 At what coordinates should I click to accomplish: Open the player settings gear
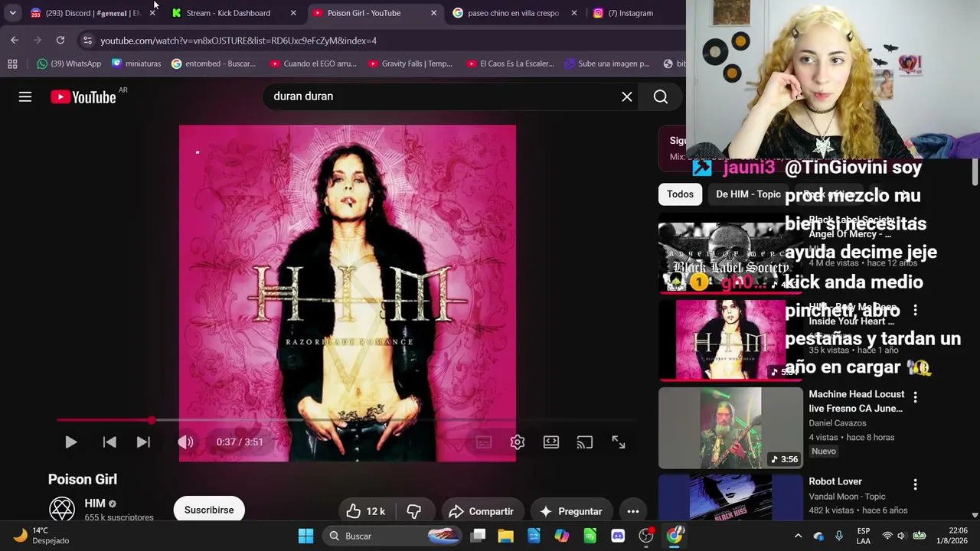[518, 442]
